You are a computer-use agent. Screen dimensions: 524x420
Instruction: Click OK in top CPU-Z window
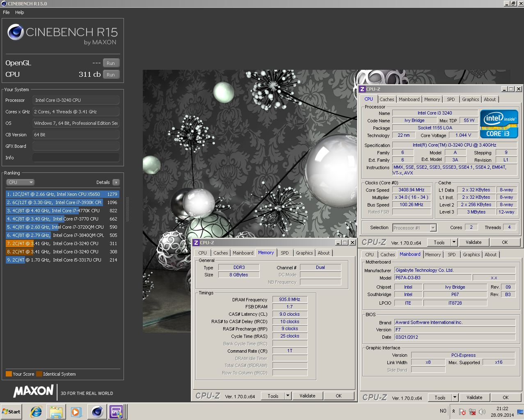tap(505, 242)
